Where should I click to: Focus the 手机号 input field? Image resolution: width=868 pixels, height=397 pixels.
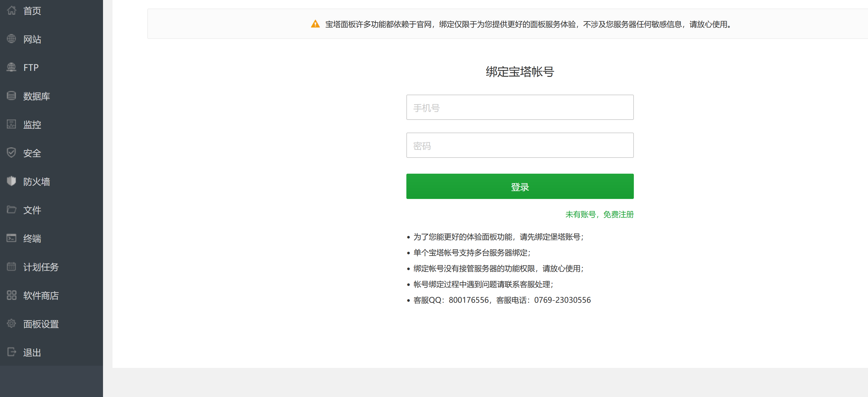point(519,107)
